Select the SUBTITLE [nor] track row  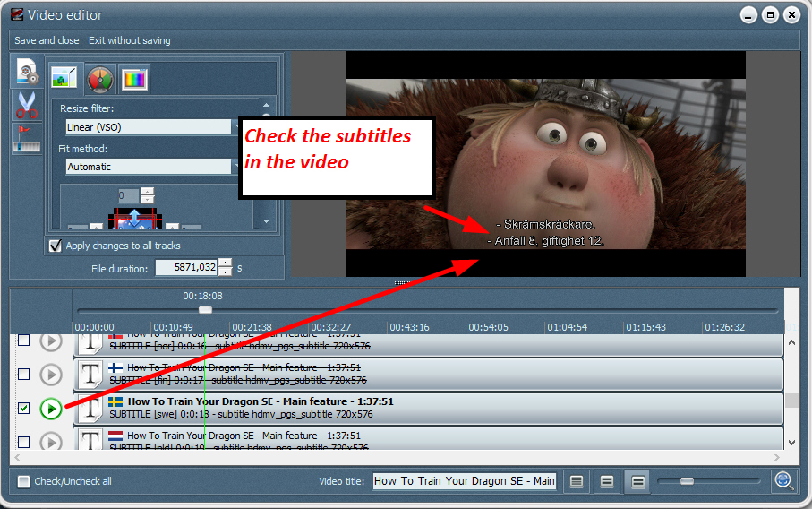click(428, 345)
